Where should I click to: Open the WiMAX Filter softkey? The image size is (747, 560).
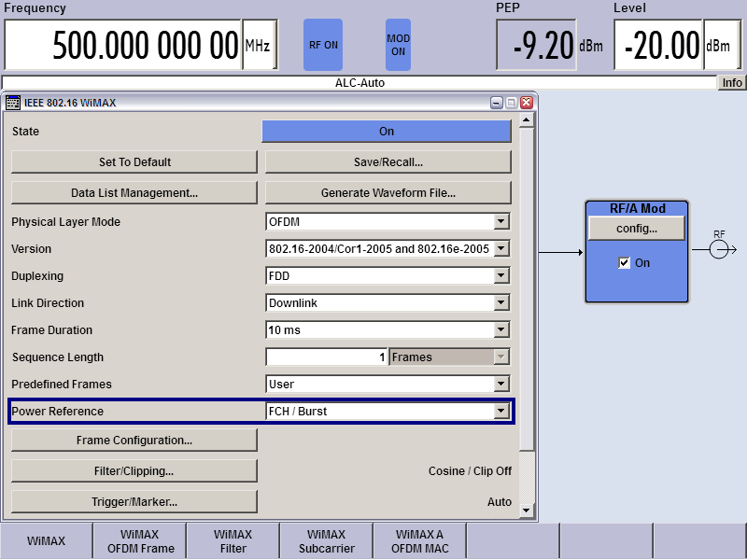[233, 541]
